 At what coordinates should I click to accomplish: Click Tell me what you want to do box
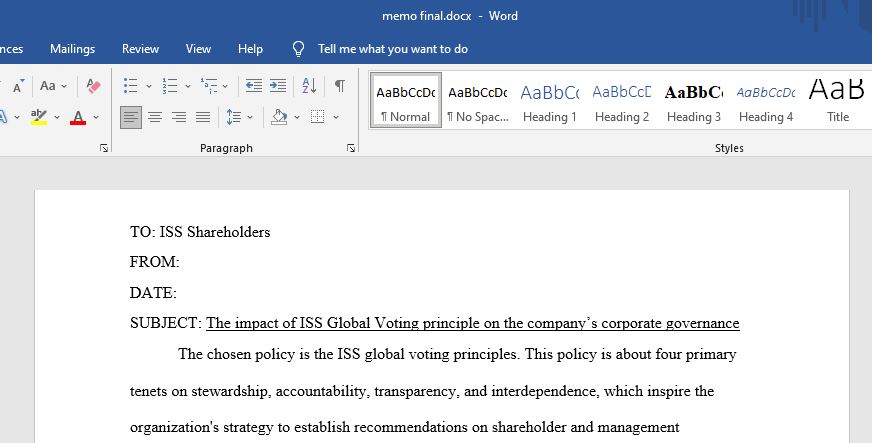393,49
